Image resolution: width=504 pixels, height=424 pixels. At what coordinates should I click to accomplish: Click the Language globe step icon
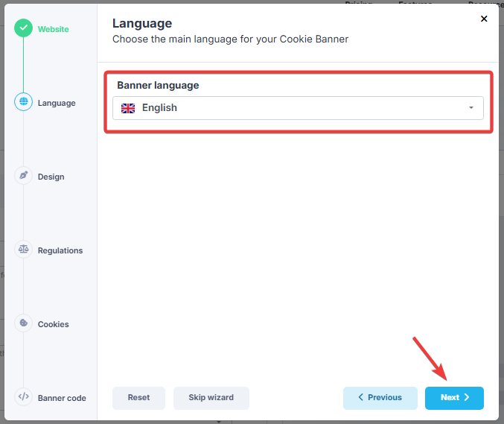coord(24,101)
